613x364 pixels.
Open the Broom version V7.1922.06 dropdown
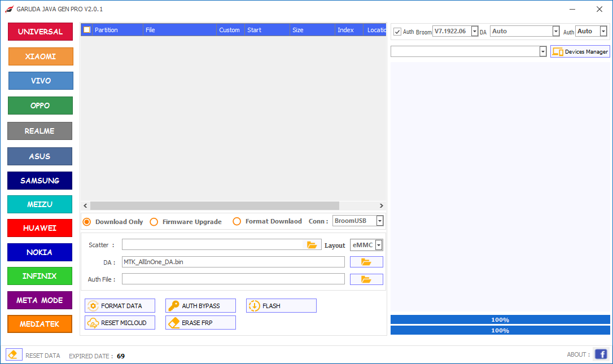click(x=475, y=31)
